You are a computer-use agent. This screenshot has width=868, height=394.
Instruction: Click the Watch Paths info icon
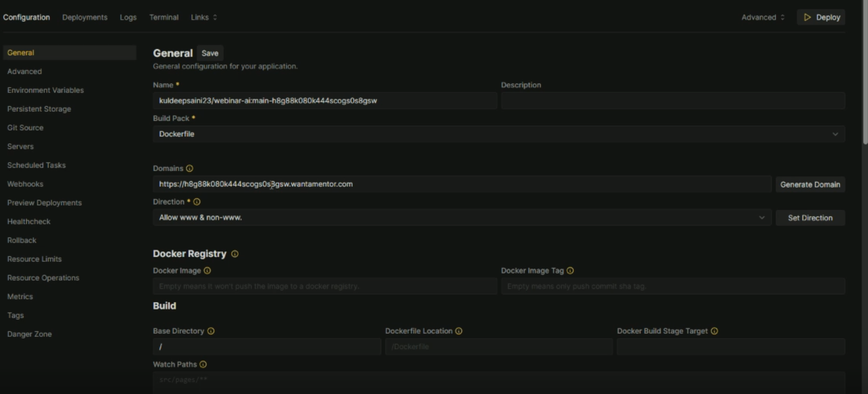[x=203, y=364]
